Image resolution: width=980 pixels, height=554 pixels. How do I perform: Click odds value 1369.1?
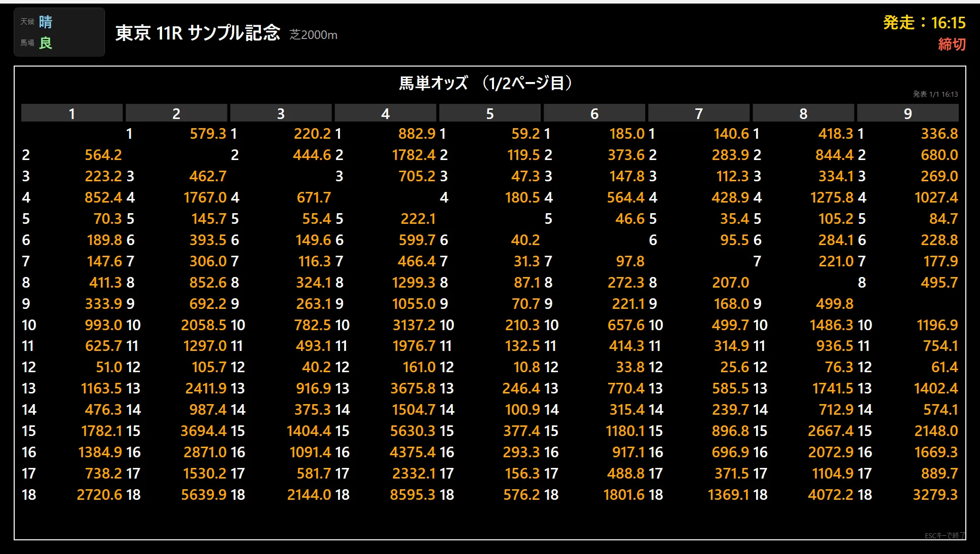click(729, 495)
